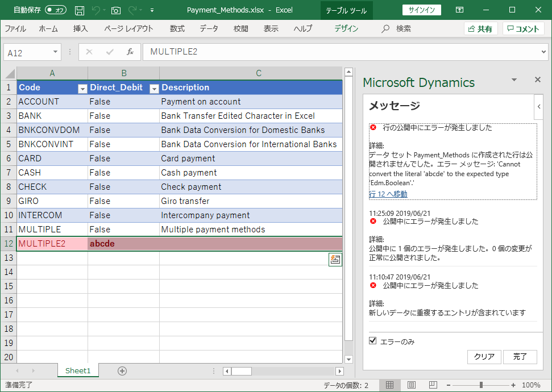Click the 100% zoom level
The width and height of the screenshot is (552, 392).
[531, 385]
